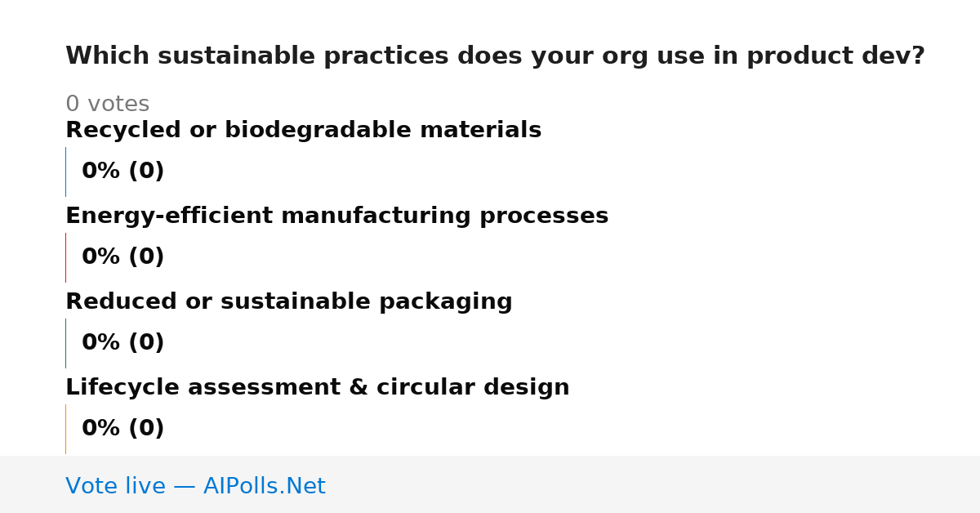Select Lifecycle assessment & circular design option
Screen dimensions: 980x513
[317, 388]
